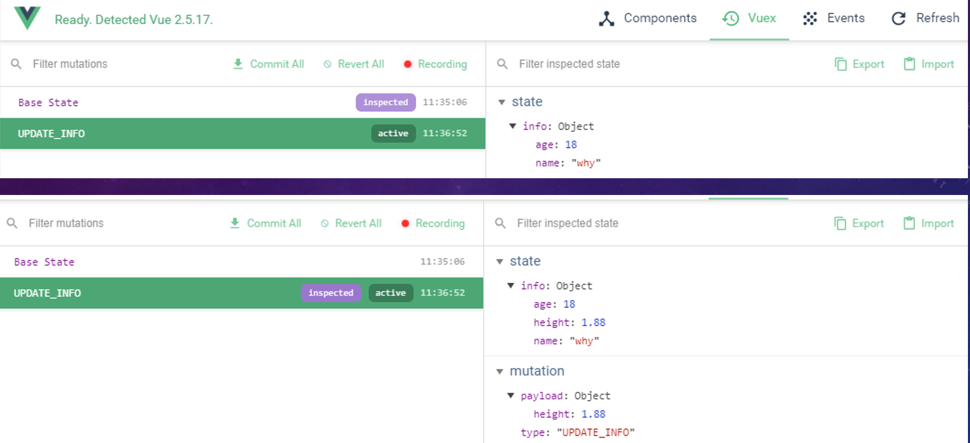
Task: Click the Refresh button
Action: coord(925,18)
